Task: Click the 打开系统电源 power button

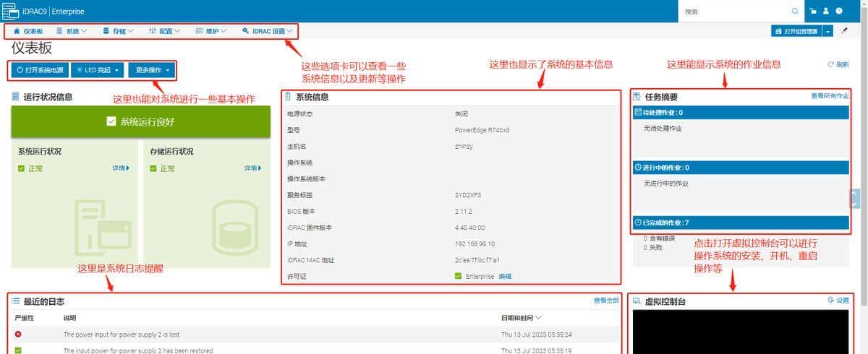Action: pyautogui.click(x=41, y=70)
